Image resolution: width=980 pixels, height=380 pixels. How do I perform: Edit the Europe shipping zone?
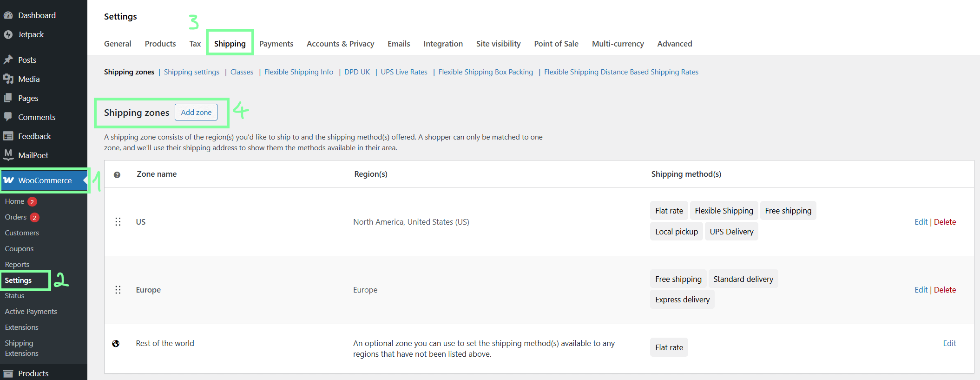(921, 290)
